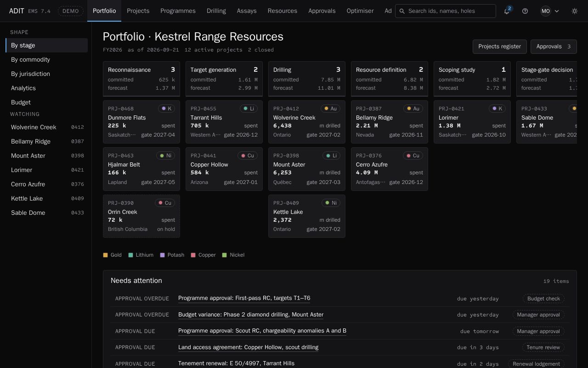Click the Potash legend swatch

[162, 255]
